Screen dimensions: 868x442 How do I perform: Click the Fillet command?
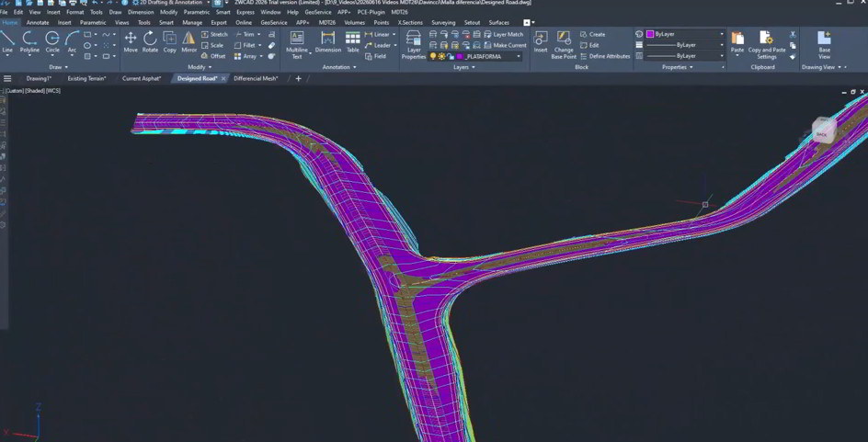(x=245, y=45)
